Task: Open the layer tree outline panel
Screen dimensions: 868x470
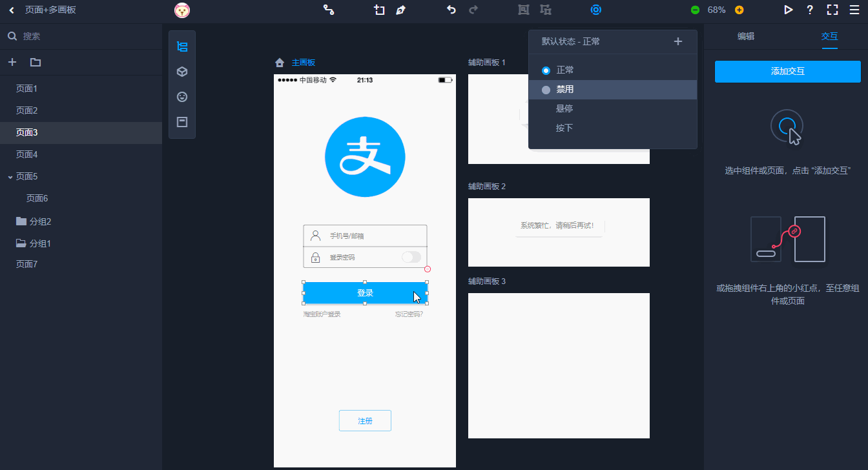Action: point(182,46)
